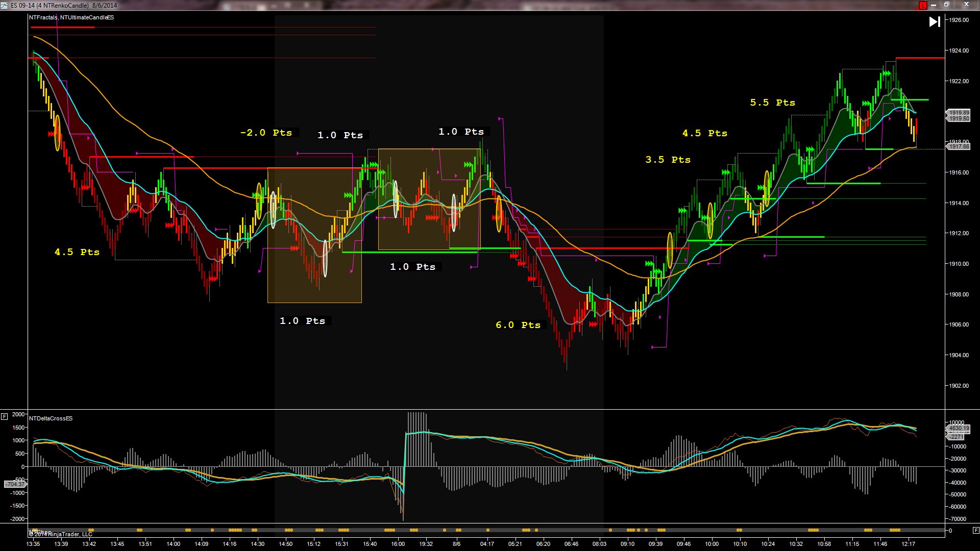The height and width of the screenshot is (551, 980).
Task: Click the F button beside NTDeltaCrossES panel
Action: point(4,416)
